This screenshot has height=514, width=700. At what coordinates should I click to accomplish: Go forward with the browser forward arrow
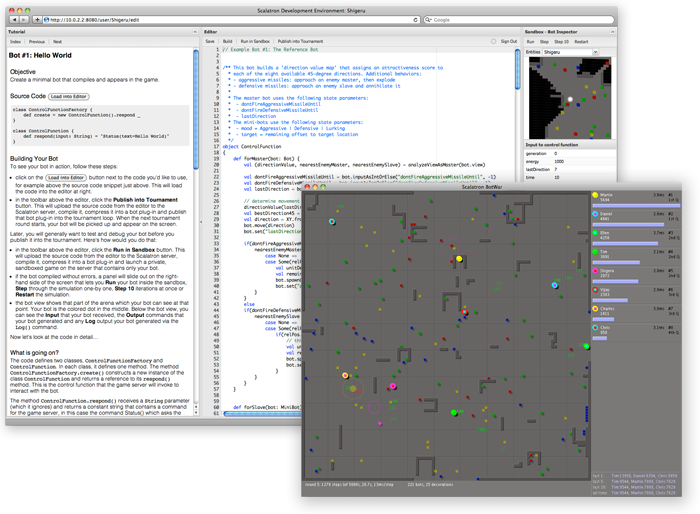pyautogui.click(x=24, y=20)
